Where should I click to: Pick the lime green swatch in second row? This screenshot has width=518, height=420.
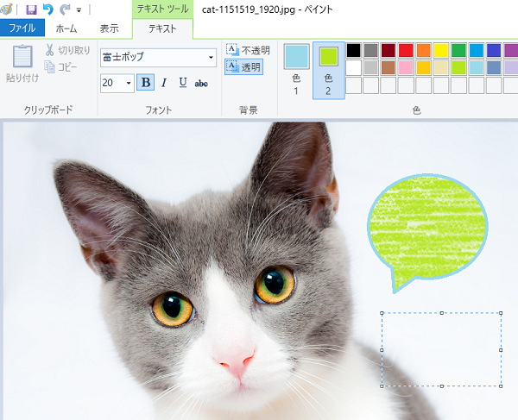(x=459, y=68)
